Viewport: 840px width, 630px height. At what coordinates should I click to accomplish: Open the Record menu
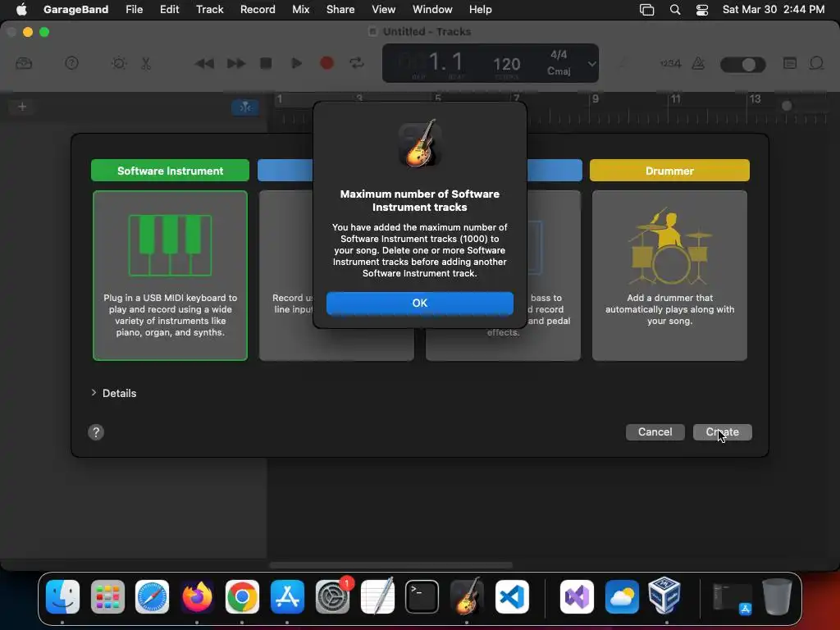258,9
